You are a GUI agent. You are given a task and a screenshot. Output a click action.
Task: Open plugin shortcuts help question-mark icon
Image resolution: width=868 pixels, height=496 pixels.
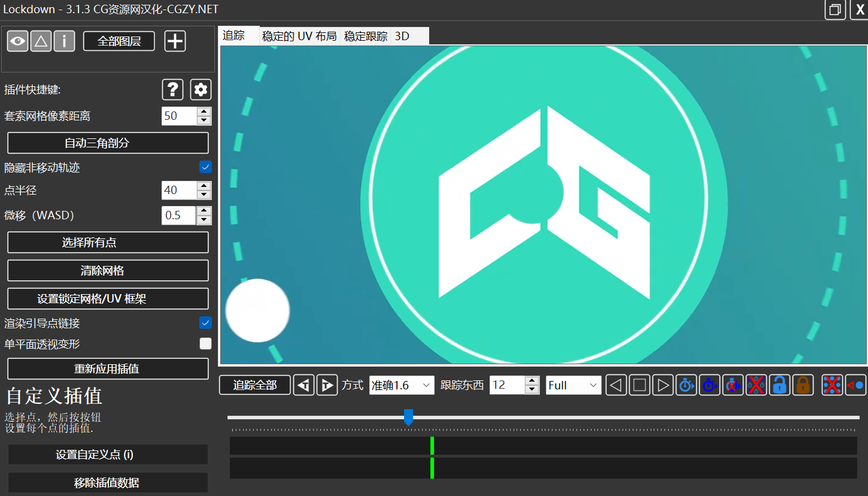[172, 90]
